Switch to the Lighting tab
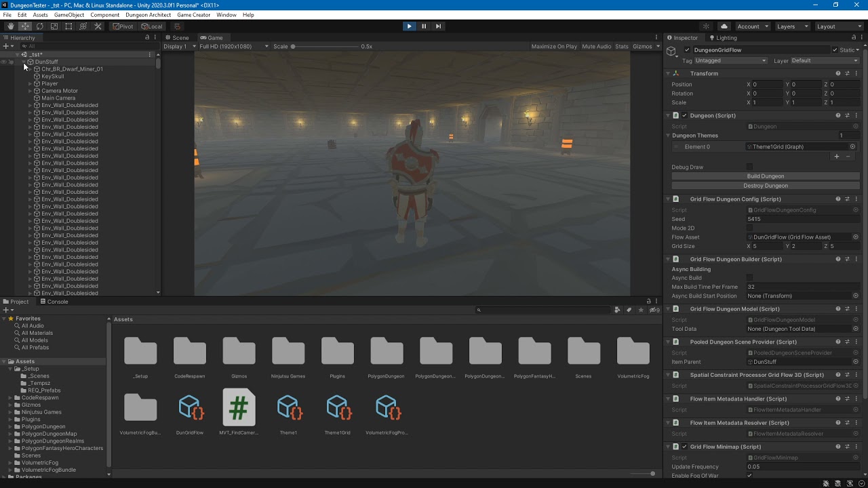This screenshot has width=868, height=488. (723, 37)
